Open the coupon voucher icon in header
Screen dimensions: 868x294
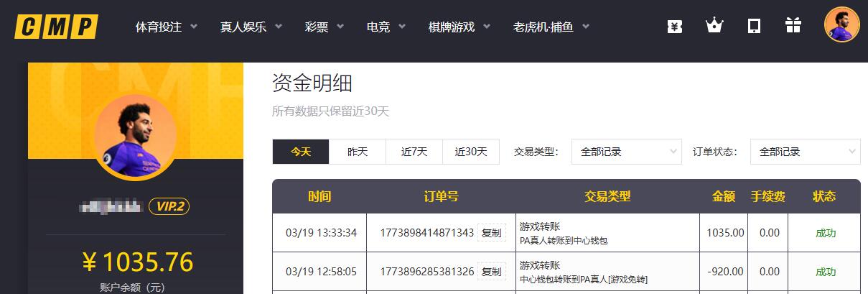(x=674, y=27)
